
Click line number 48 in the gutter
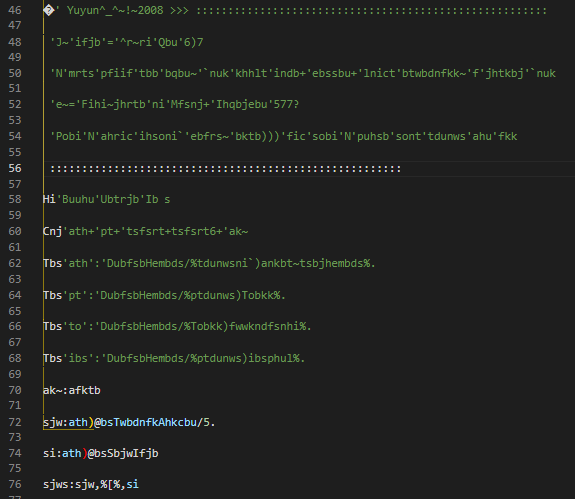[x=15, y=42]
